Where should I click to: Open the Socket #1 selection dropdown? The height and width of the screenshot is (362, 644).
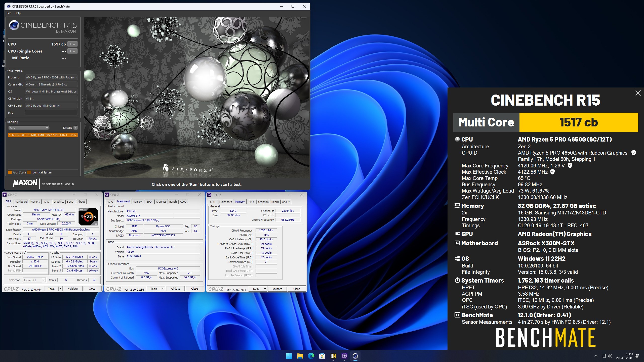click(x=34, y=280)
